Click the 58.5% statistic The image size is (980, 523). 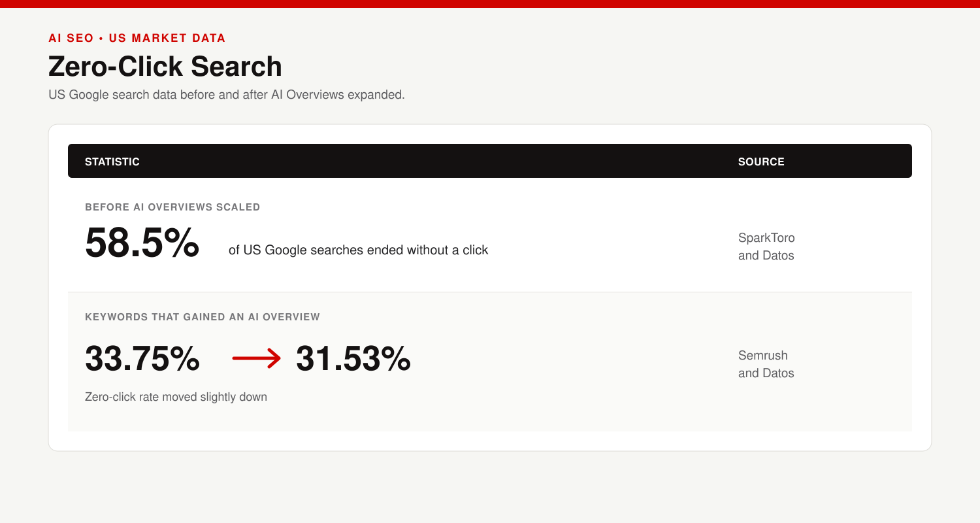pyautogui.click(x=142, y=243)
